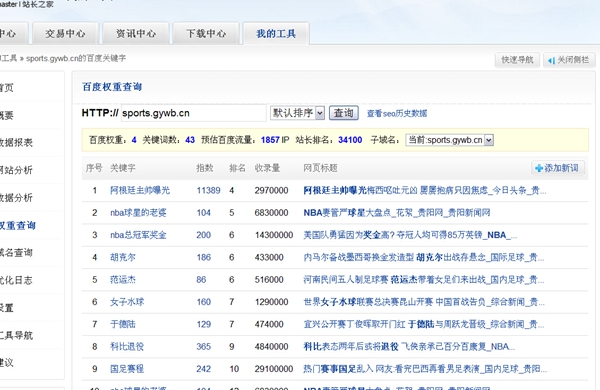The image size is (600, 390).
Task: Click the 百度权重 value 4
Action: coord(134,140)
